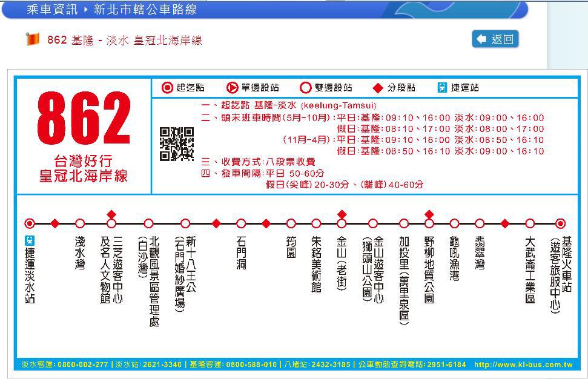
Task: Select the 捷運淡水站 terminal stop marker
Action: click(30, 223)
